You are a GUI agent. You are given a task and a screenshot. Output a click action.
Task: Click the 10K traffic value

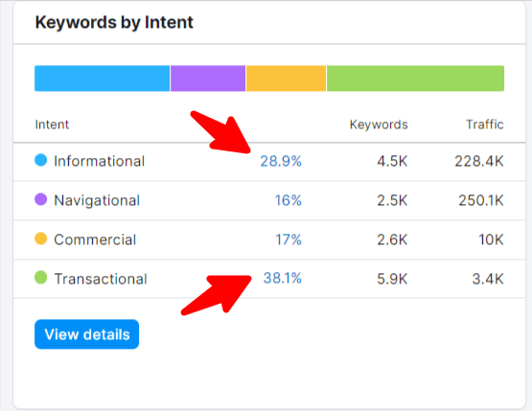point(491,240)
